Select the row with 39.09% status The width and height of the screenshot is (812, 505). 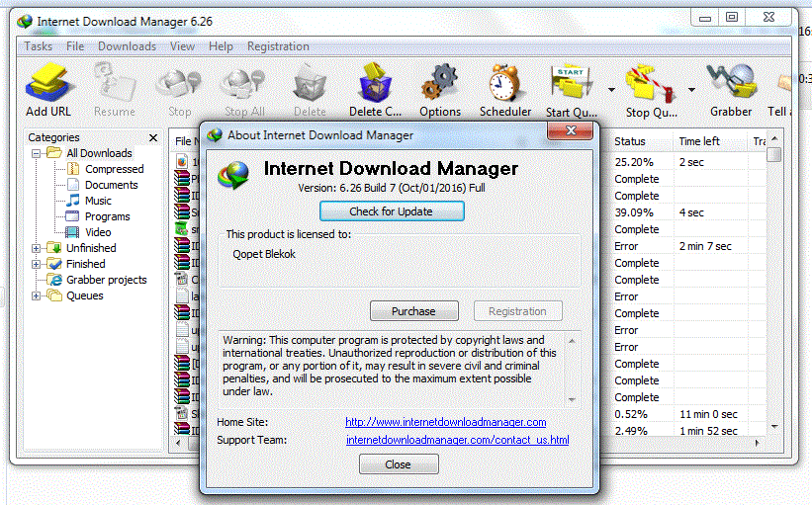(634, 212)
